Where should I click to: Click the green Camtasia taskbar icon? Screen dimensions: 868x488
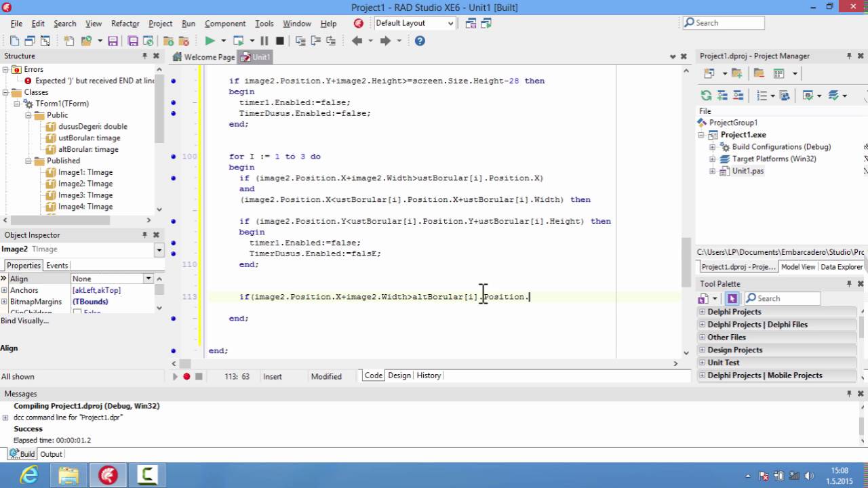148,475
